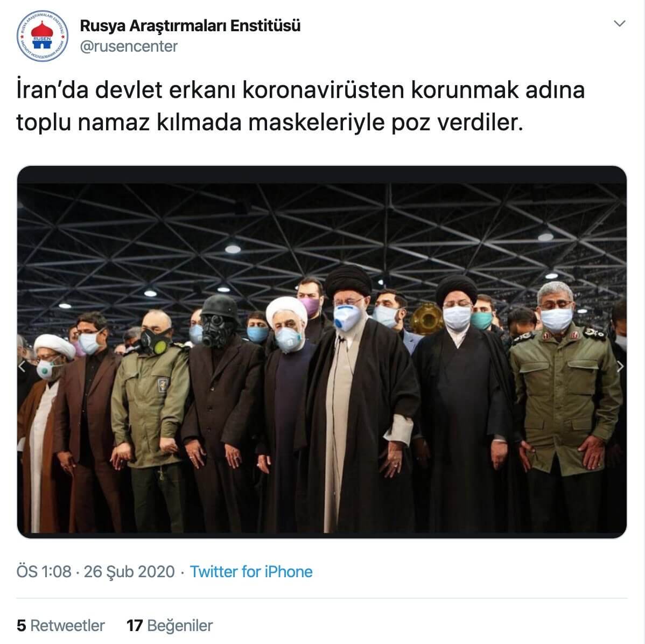Open the Twitter for iPhone source link
Image resolution: width=645 pixels, height=644 pixels.
(251, 571)
